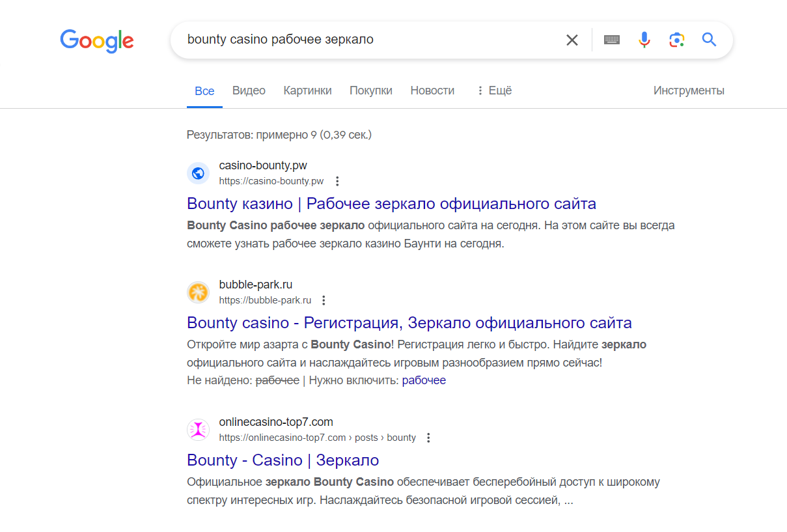Click the casino-bounty.pw site name
Viewport: 787px width, 532px height.
[263, 165]
